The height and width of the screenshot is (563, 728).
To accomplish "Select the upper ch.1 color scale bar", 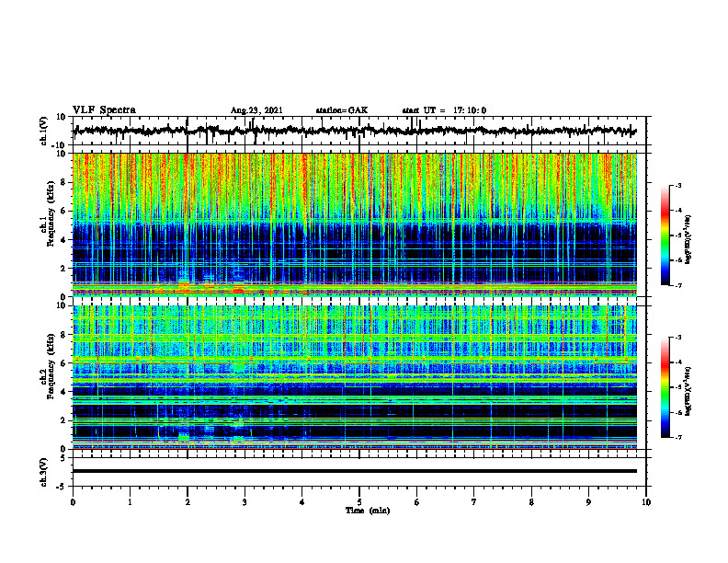I will click(665, 236).
